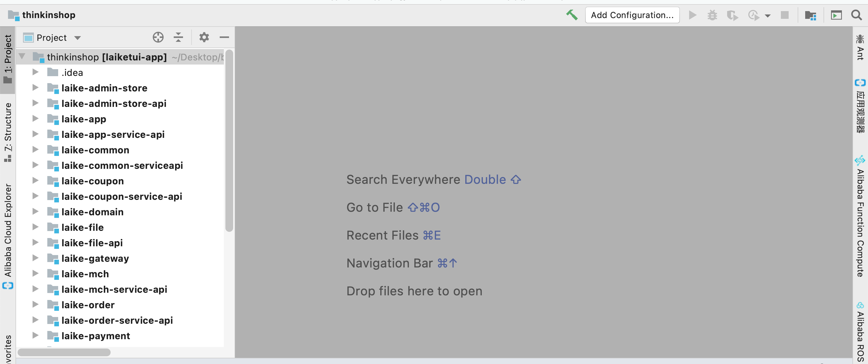Open Alibaba Function Compute side tab
Viewport: 868px width, 364px height.
point(860,216)
